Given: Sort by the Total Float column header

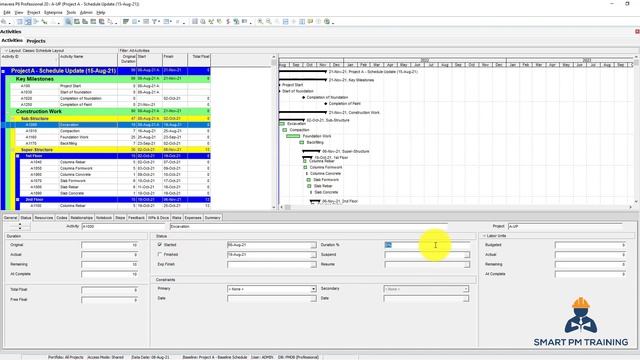Looking at the screenshot, I should pos(199,60).
